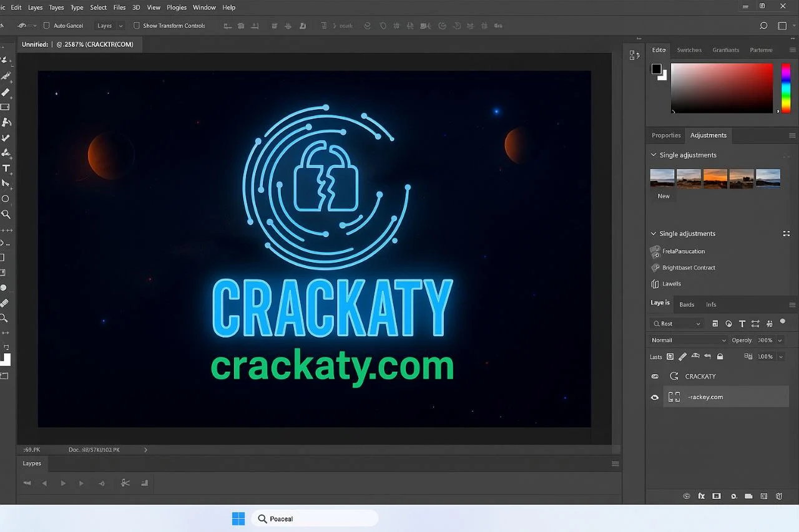Toggle visibility of the CRACKATY layer
Image resolution: width=799 pixels, height=532 pixels.
655,377
